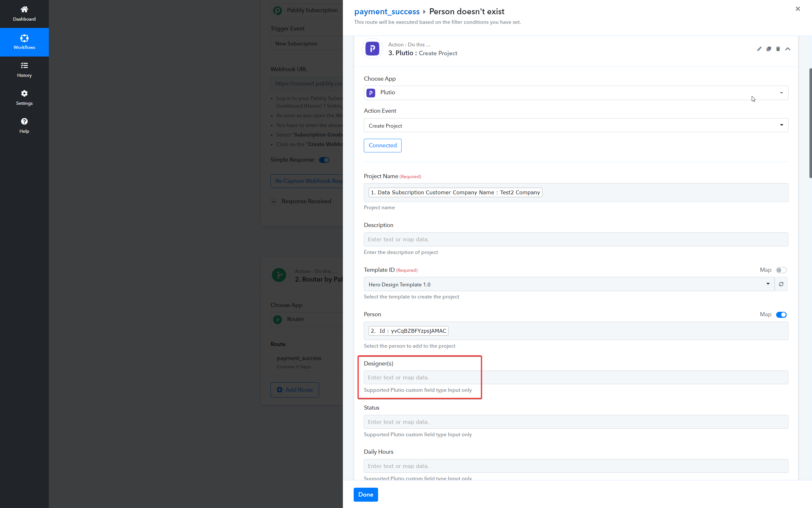Turn off the Person Map switch
Viewport: 812px width, 508px height.
click(781, 314)
